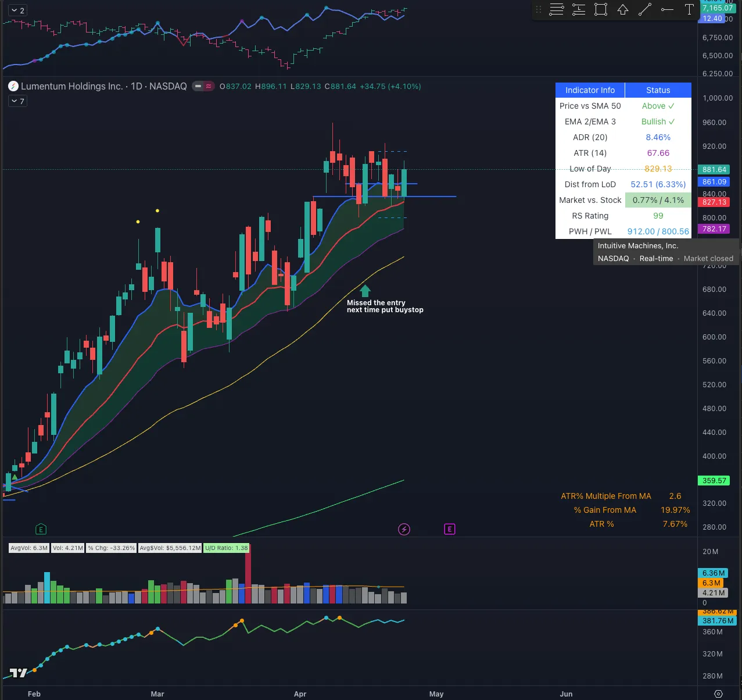Open chart settings gear icon
Image resolution: width=742 pixels, height=700 pixels.
(719, 694)
